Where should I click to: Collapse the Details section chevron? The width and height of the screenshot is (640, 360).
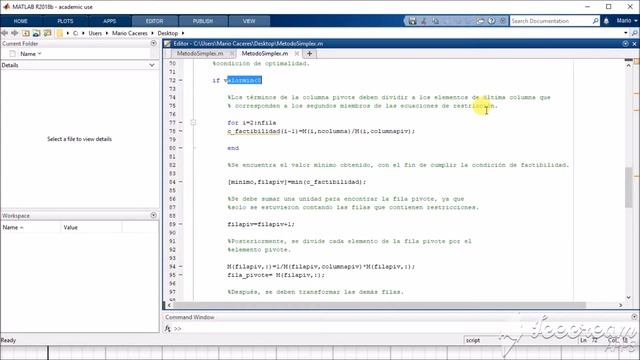(152, 65)
